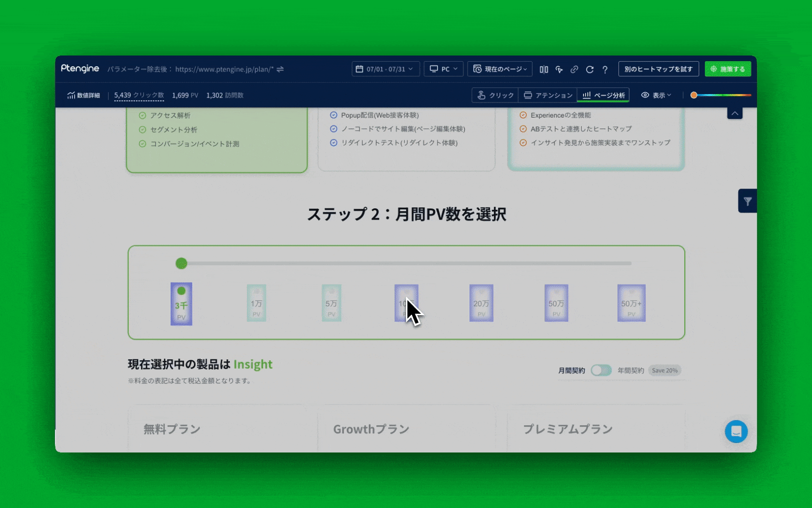Toggle monthly to annual contract switch
This screenshot has width=812, height=508.
click(601, 370)
